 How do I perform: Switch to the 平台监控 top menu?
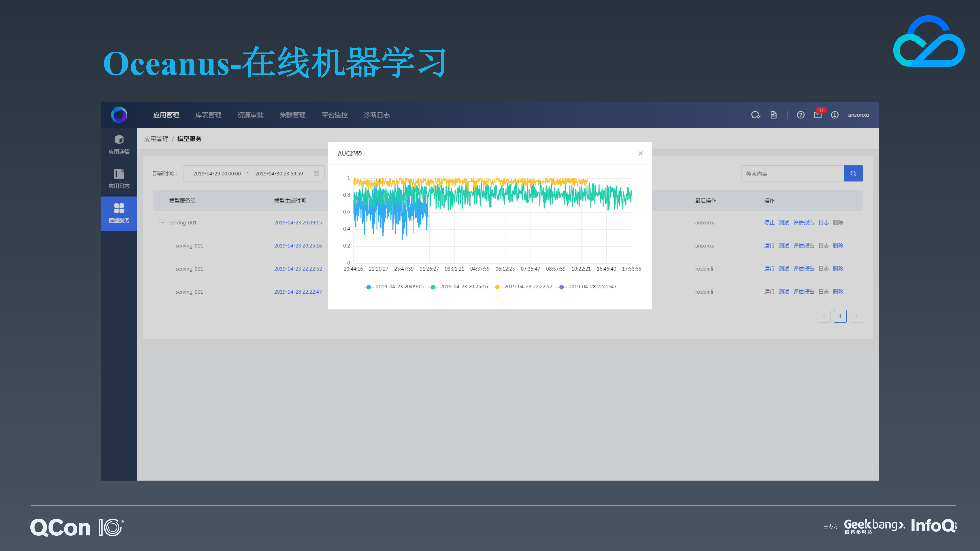click(335, 115)
